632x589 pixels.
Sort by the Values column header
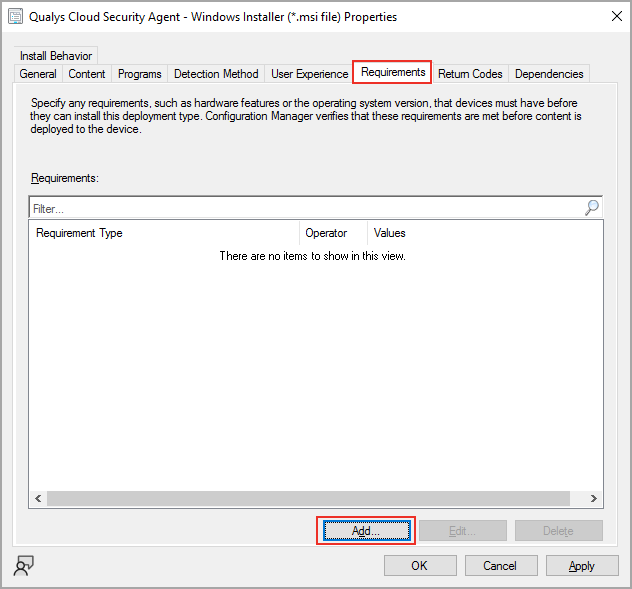pos(389,233)
